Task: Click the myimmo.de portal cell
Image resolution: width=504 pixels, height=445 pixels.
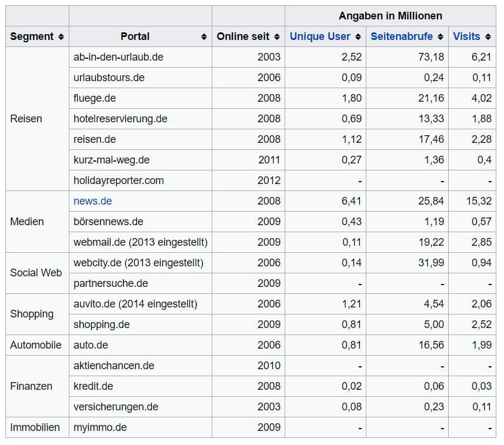Action: coord(100,427)
